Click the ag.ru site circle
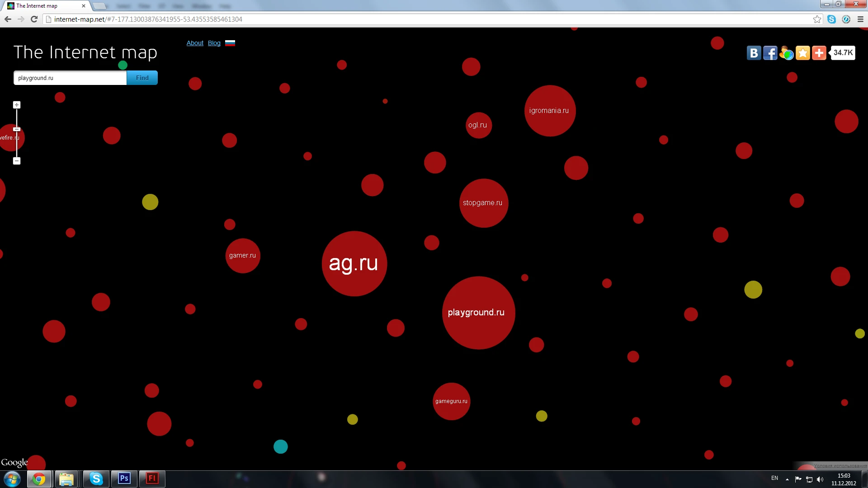Viewport: 868px width, 488px height. coord(354,263)
